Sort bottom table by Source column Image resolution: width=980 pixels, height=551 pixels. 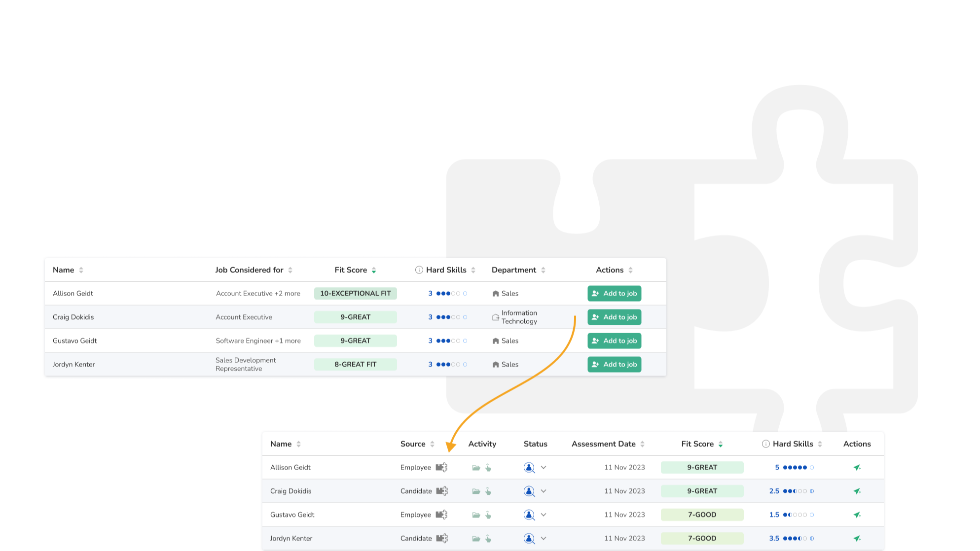click(x=432, y=444)
